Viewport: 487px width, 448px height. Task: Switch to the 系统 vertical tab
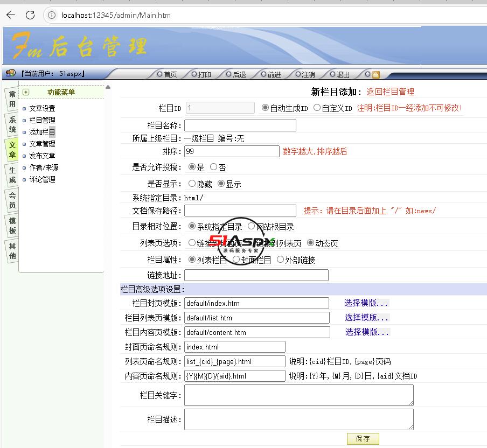(12, 124)
